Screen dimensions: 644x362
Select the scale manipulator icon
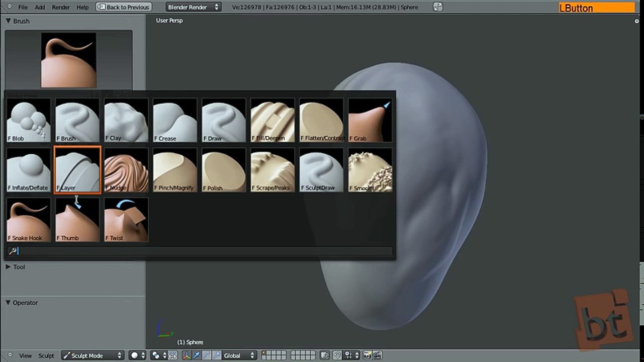216,355
